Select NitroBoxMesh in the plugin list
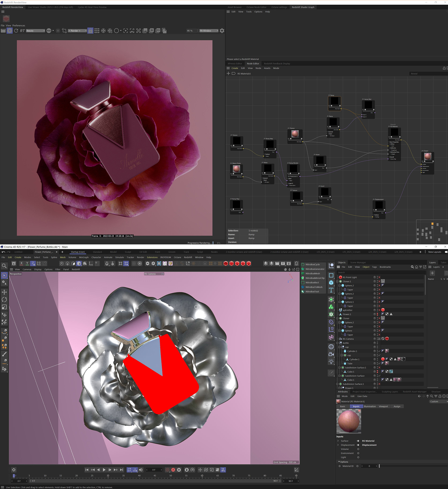 [312, 273]
